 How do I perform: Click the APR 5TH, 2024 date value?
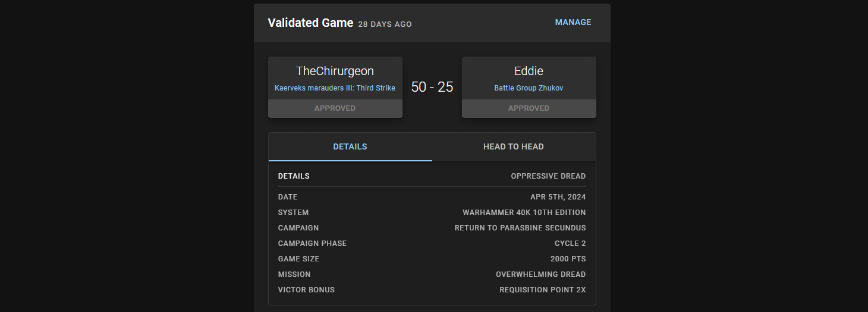point(558,197)
